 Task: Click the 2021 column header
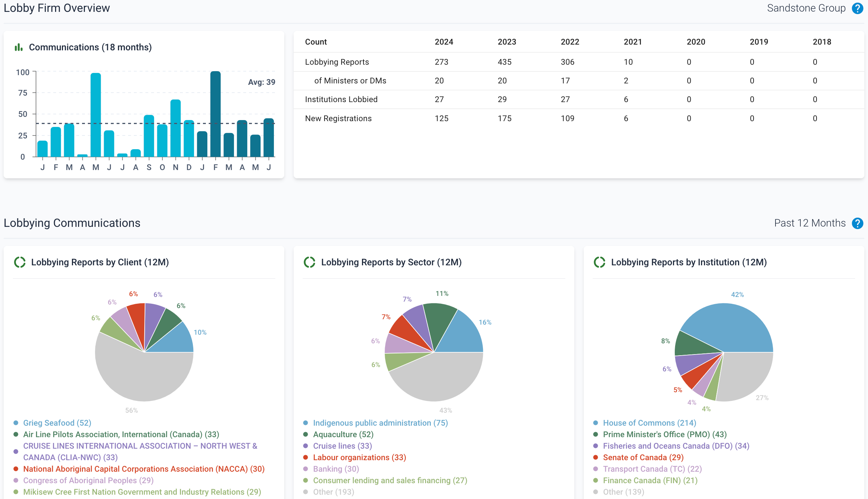633,42
